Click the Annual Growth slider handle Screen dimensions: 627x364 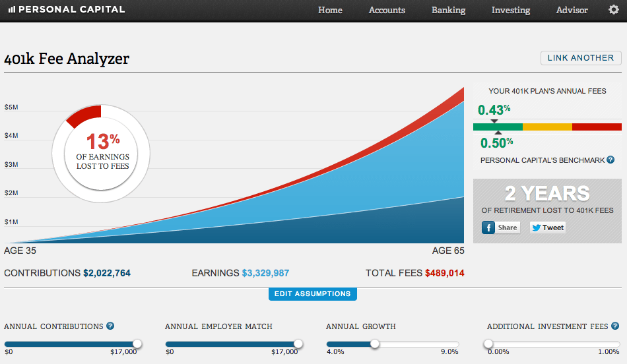point(375,344)
